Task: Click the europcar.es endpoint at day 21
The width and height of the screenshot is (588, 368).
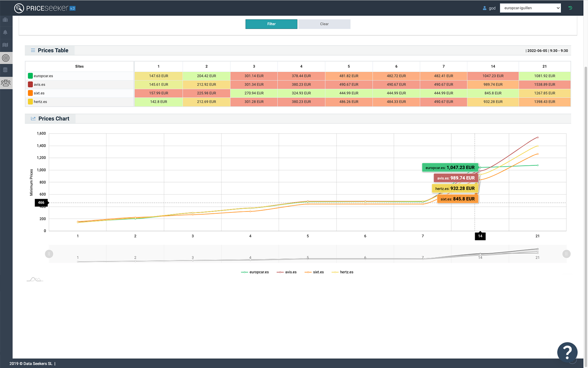Action: pos(538,165)
